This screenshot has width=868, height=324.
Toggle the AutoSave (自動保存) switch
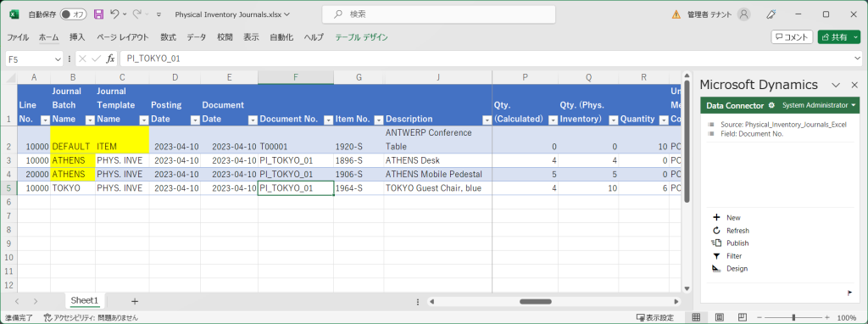click(73, 14)
